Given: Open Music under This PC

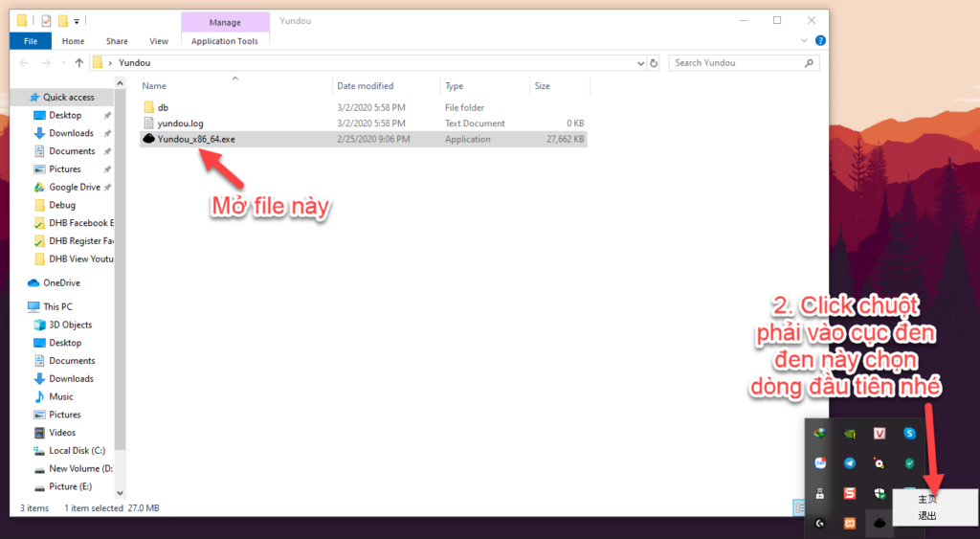Looking at the screenshot, I should [60, 396].
